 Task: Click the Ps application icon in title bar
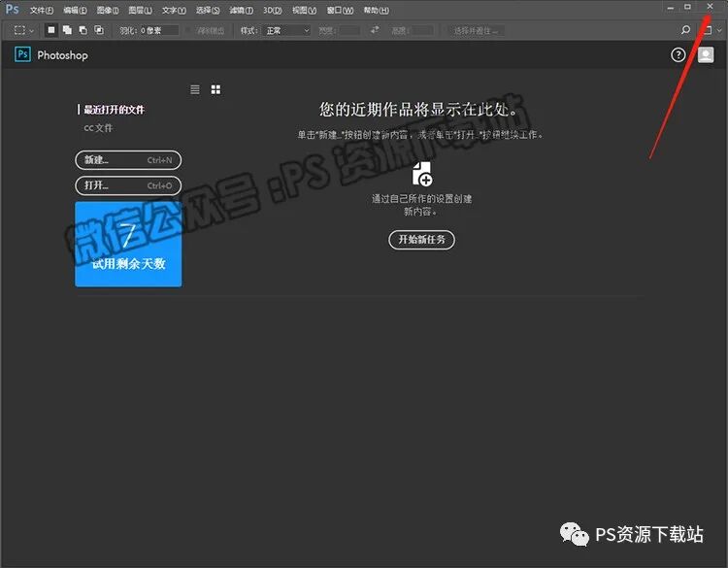point(12,9)
